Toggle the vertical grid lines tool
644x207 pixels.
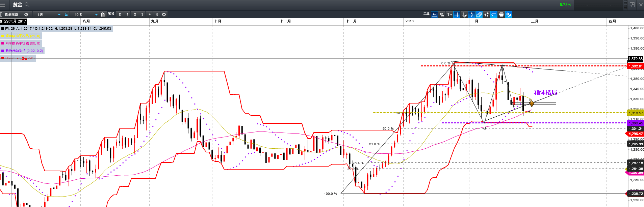tap(457, 14)
